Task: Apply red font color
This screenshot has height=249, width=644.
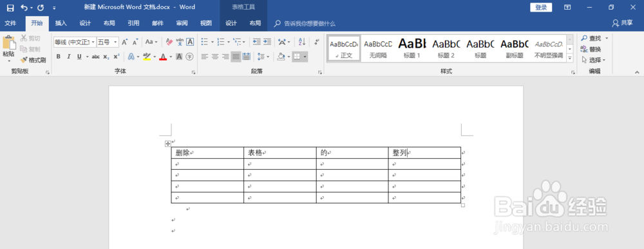Action: click(x=163, y=56)
